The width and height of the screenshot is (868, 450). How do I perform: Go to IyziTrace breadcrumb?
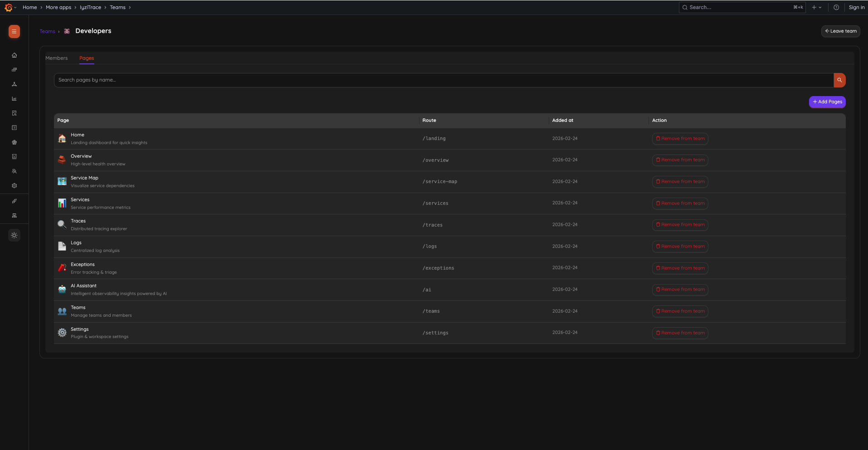coord(90,7)
